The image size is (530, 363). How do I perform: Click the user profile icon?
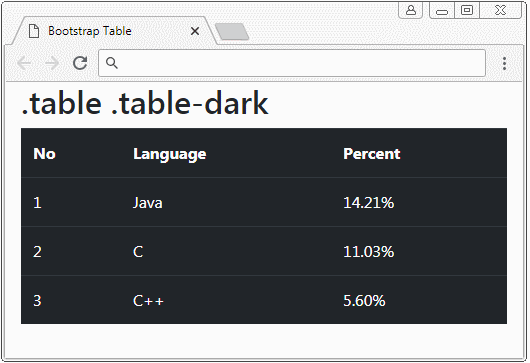[411, 10]
